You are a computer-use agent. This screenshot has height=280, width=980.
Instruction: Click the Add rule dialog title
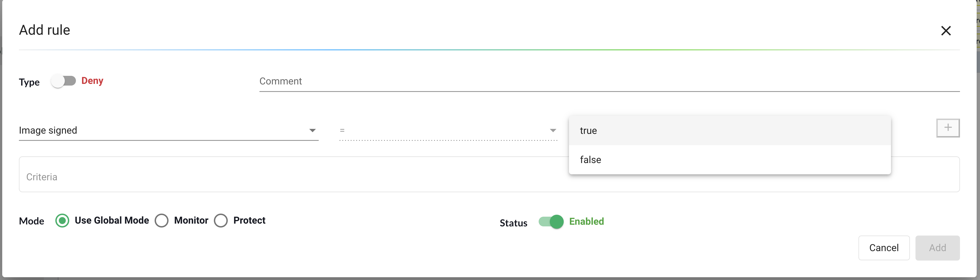tap(44, 30)
